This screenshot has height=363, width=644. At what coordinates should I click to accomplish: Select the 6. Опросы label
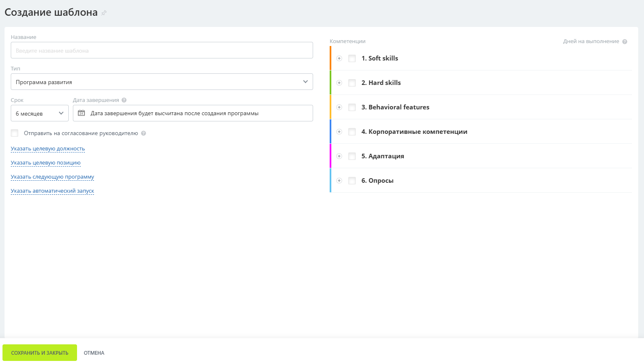[x=377, y=181]
